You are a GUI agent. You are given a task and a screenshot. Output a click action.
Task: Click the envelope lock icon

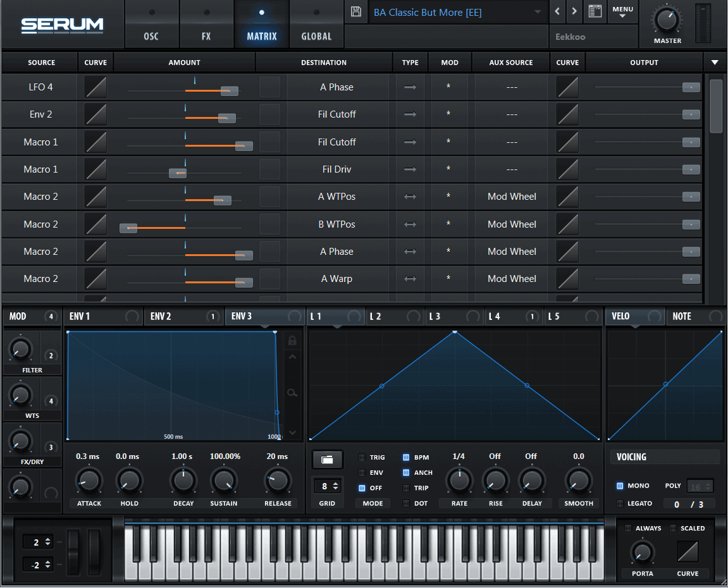[292, 341]
